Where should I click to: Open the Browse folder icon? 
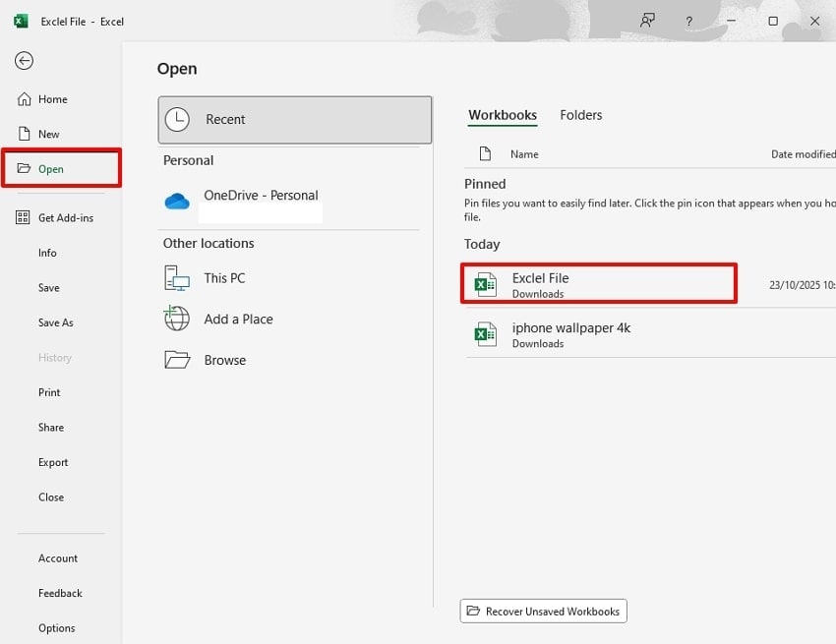(x=177, y=359)
